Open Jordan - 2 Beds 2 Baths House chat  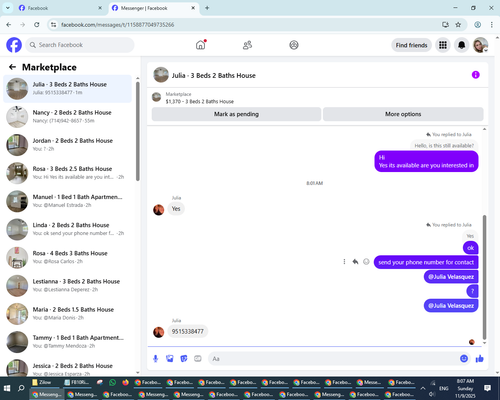click(x=67, y=145)
